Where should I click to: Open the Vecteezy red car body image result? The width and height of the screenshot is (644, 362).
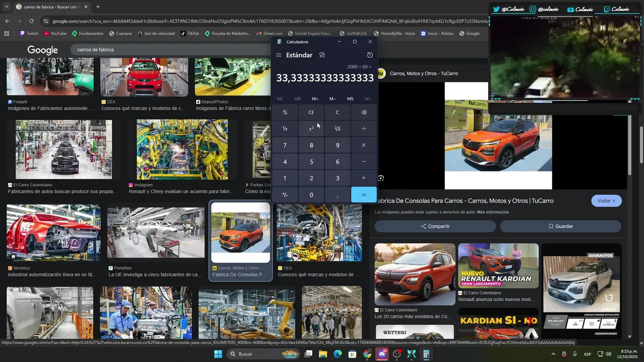point(53,233)
